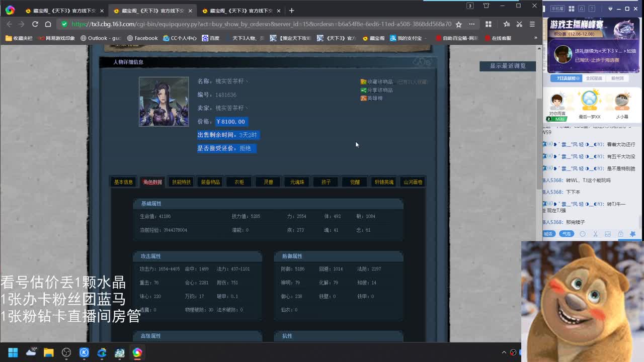Viewport: 644px width, 362px height.
Task: Click the 城适 chat mode button
Action: point(548,234)
